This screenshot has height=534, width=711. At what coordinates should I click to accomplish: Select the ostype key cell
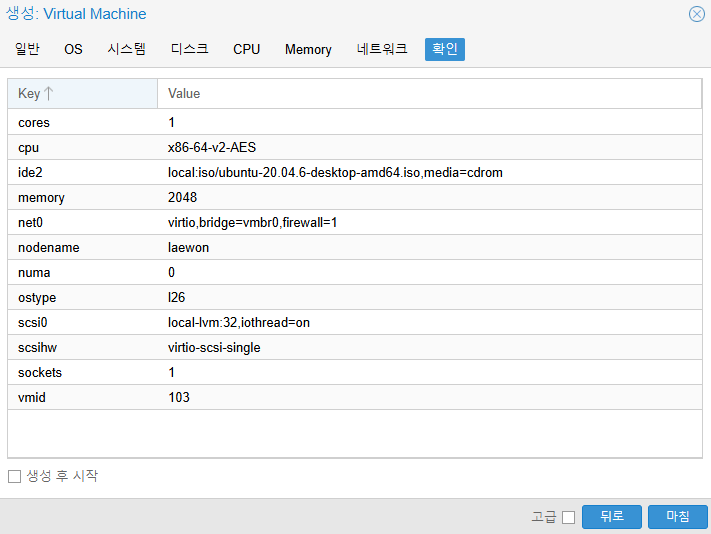tap(83, 297)
